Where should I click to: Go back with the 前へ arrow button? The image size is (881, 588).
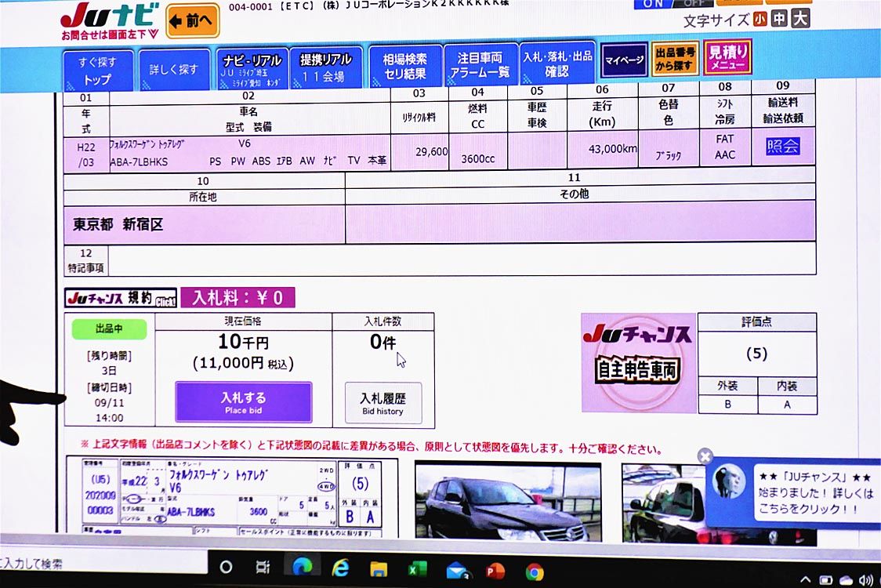tap(193, 21)
